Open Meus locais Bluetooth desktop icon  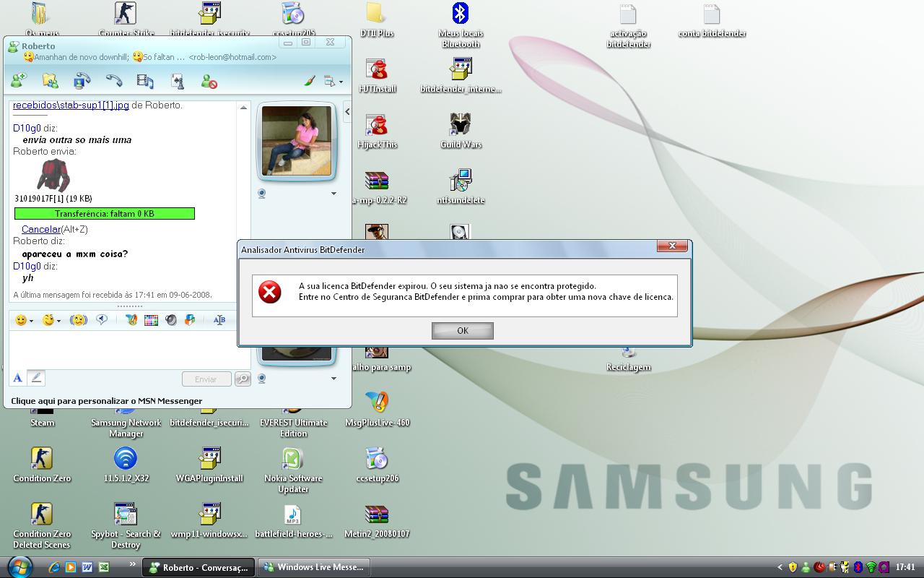(461, 25)
